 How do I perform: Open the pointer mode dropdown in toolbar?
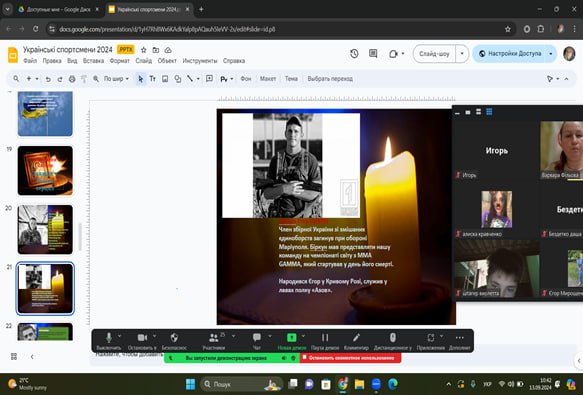point(553,79)
